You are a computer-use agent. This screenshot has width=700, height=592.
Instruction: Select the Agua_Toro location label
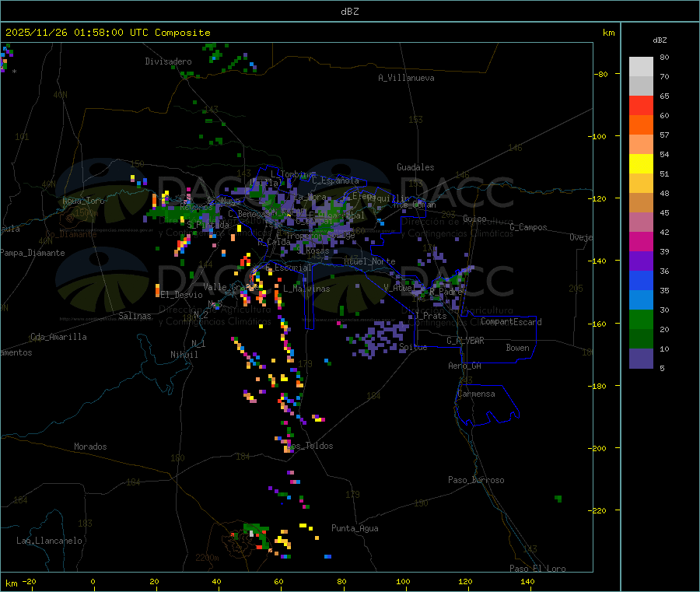(x=83, y=201)
